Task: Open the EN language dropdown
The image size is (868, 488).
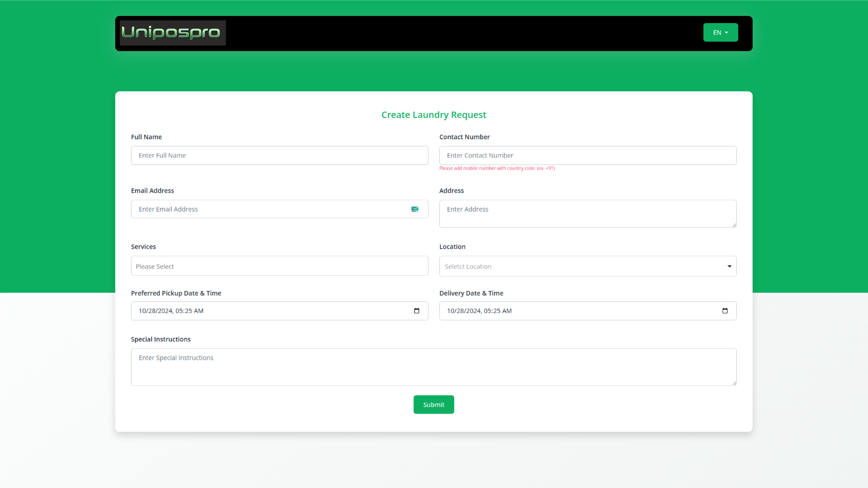Action: 720,33
